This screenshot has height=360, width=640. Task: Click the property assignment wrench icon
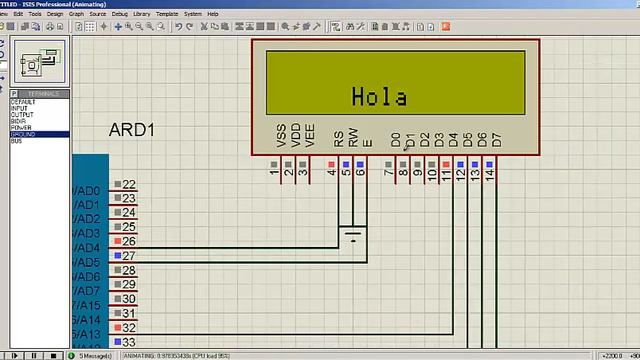[x=361, y=27]
